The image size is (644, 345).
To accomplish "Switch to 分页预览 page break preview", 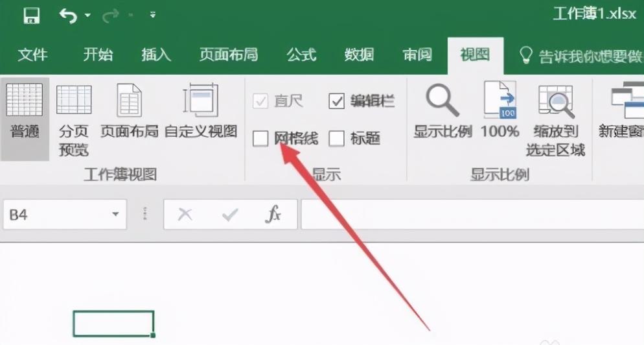I will tap(73, 119).
